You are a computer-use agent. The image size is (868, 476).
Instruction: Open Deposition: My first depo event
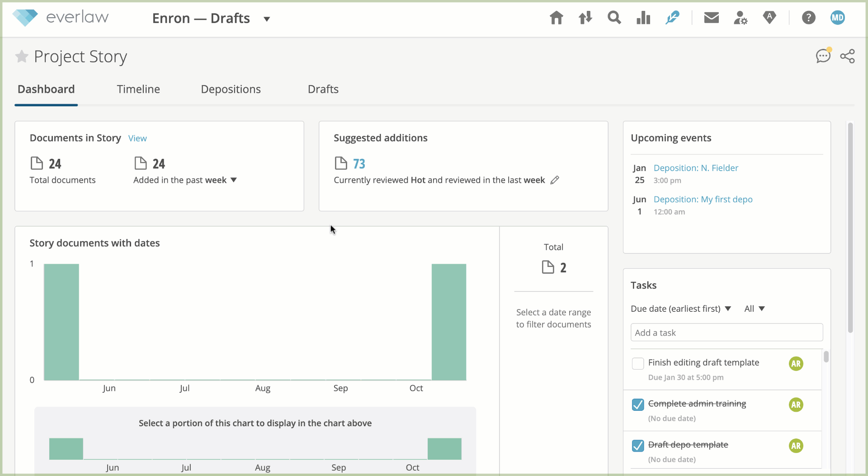(703, 199)
